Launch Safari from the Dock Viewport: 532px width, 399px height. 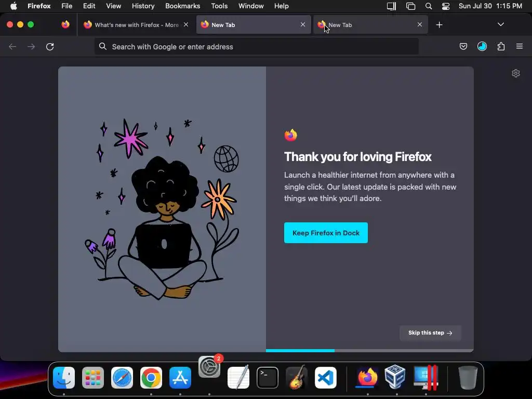coord(122,378)
